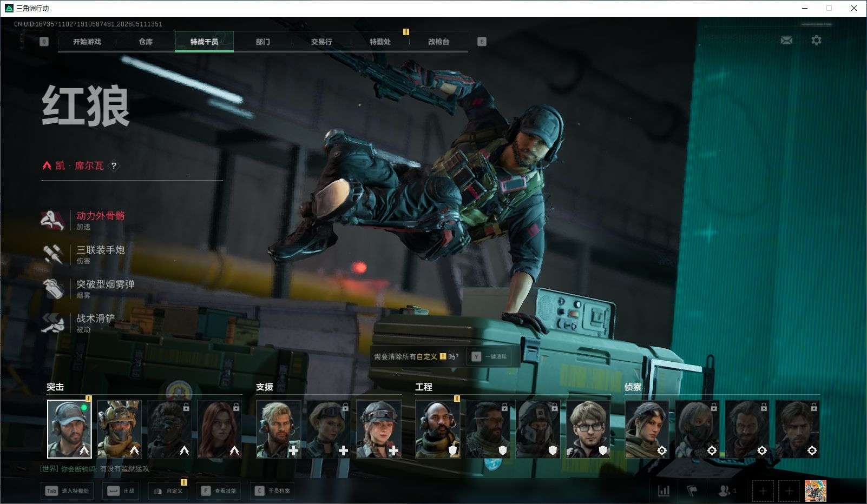Select the 动力外骨骼 skill

(x=84, y=220)
